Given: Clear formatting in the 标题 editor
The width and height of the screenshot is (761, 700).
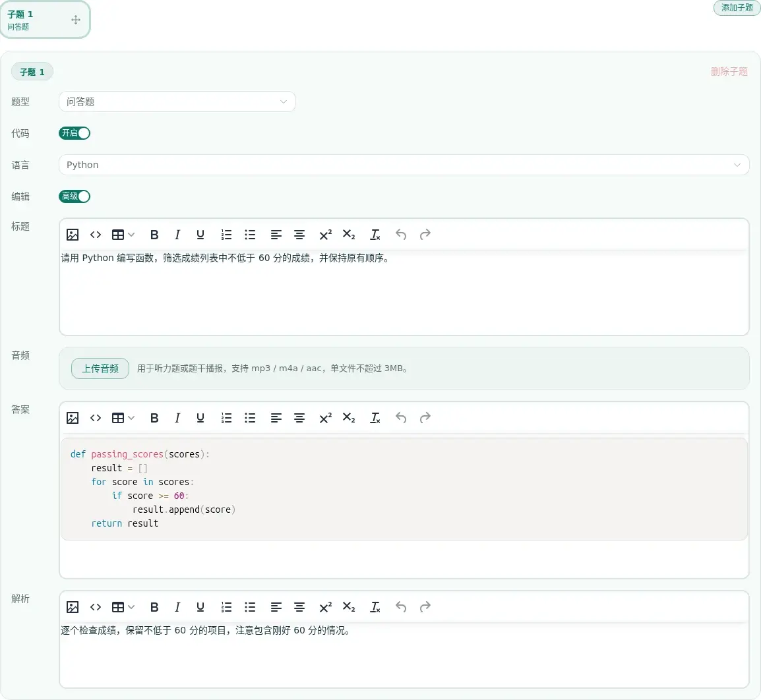Looking at the screenshot, I should 375,235.
